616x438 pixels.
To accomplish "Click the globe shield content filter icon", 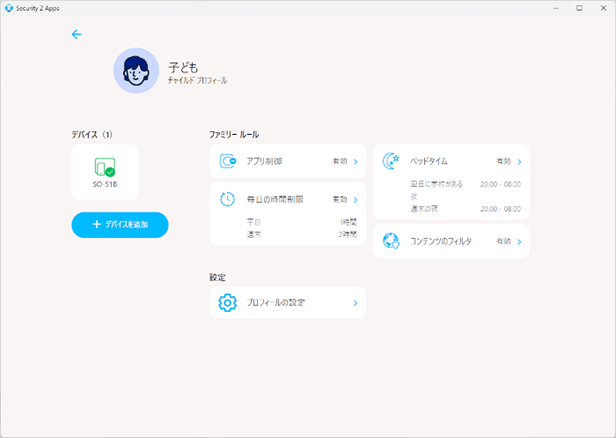I will coord(391,241).
